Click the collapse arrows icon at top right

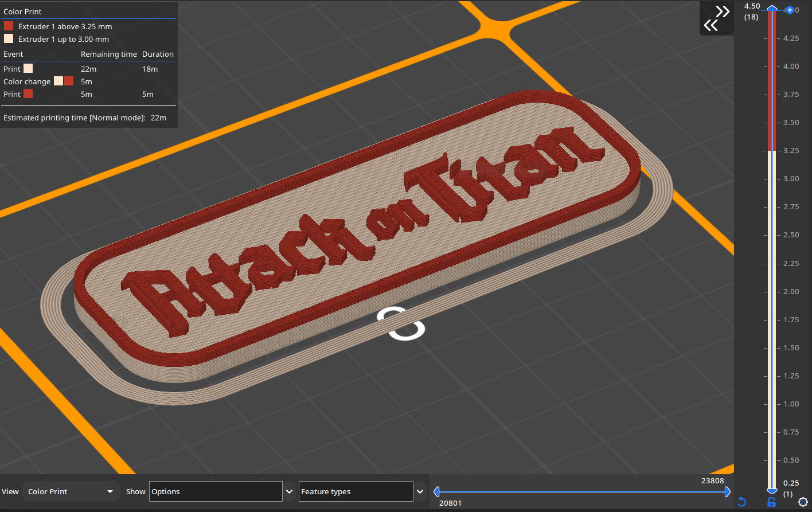[x=717, y=18]
